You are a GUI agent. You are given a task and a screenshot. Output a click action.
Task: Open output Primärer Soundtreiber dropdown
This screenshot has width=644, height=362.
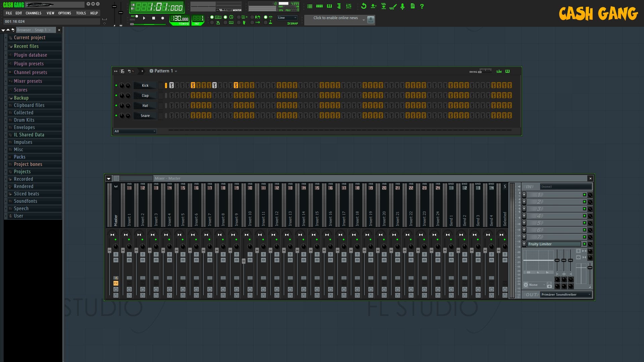click(x=566, y=295)
